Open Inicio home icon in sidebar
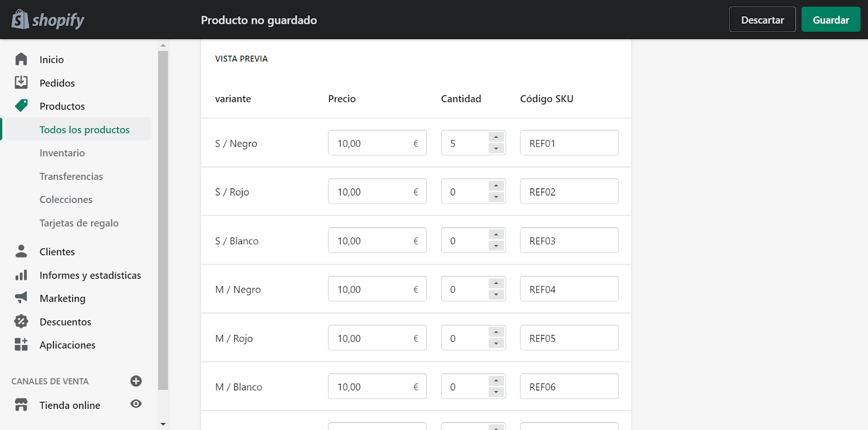Screen dimensions: 868x430 pyautogui.click(x=21, y=59)
